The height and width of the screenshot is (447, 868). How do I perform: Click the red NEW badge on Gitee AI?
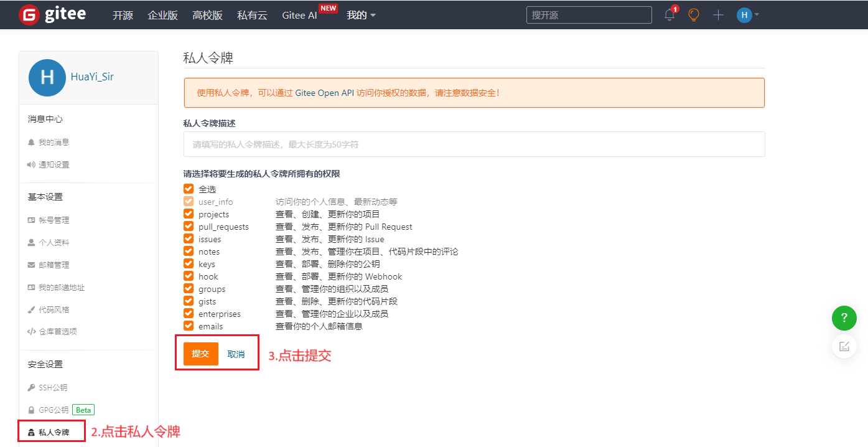tap(328, 8)
